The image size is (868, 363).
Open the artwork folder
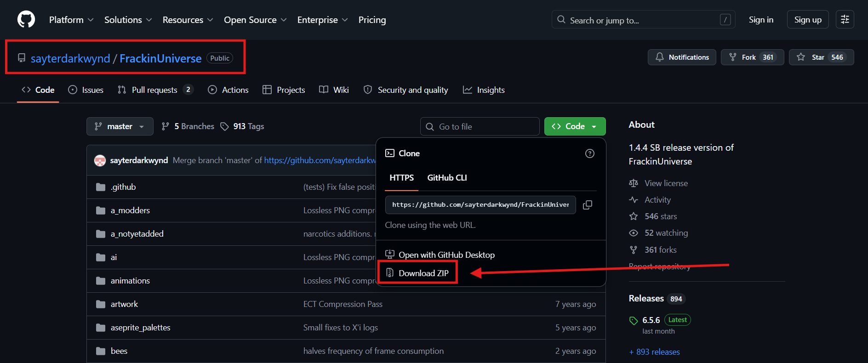pyautogui.click(x=124, y=304)
